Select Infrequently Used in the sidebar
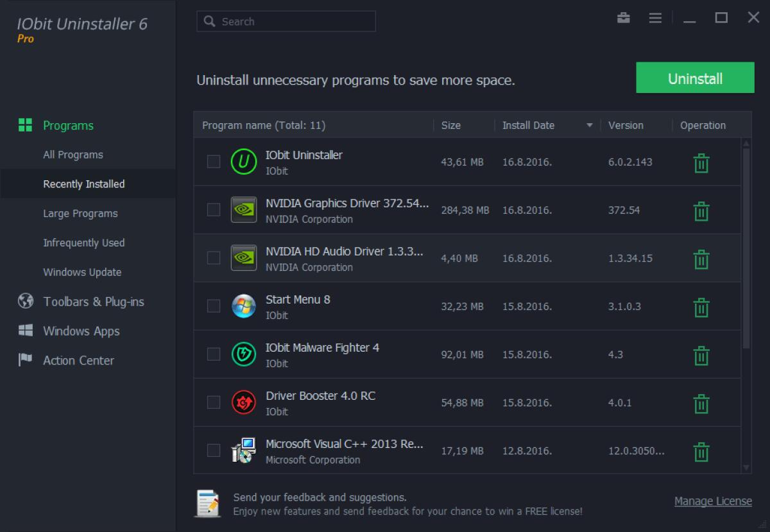 pos(84,243)
